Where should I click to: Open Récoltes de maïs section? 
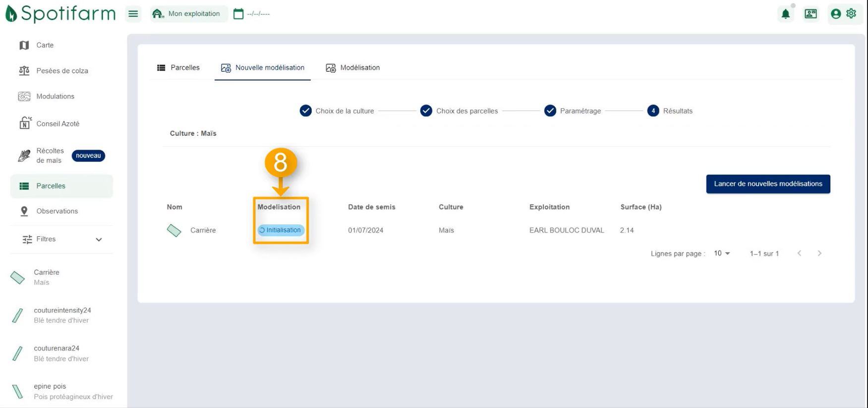pyautogui.click(x=50, y=155)
